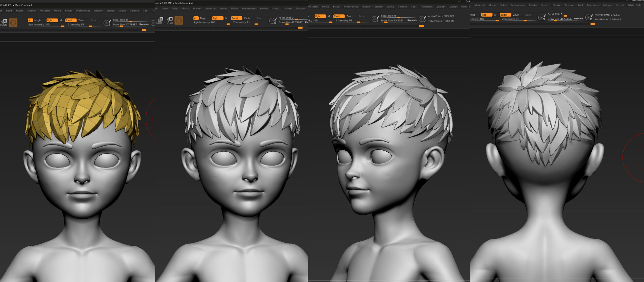Click the D brush icon in three-quarter view

coord(422,19)
